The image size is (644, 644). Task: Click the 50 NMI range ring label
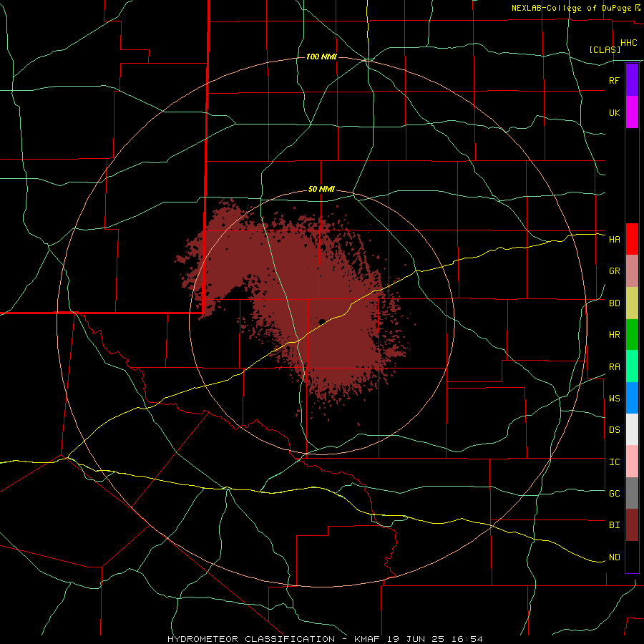point(321,190)
